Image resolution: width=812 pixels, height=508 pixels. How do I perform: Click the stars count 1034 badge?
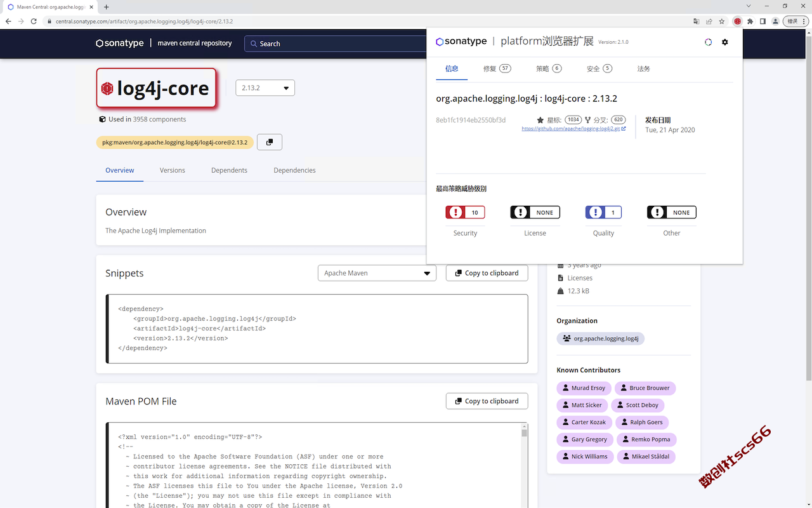click(573, 119)
